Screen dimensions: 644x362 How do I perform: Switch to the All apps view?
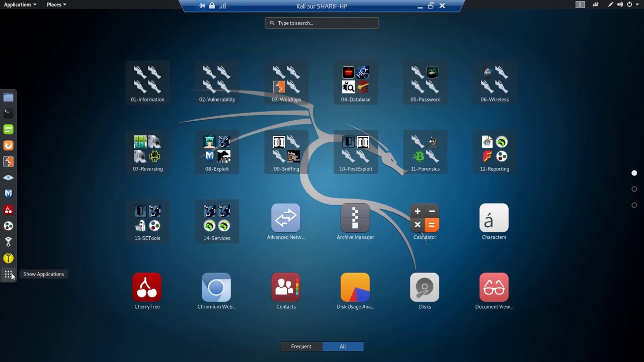(x=343, y=346)
